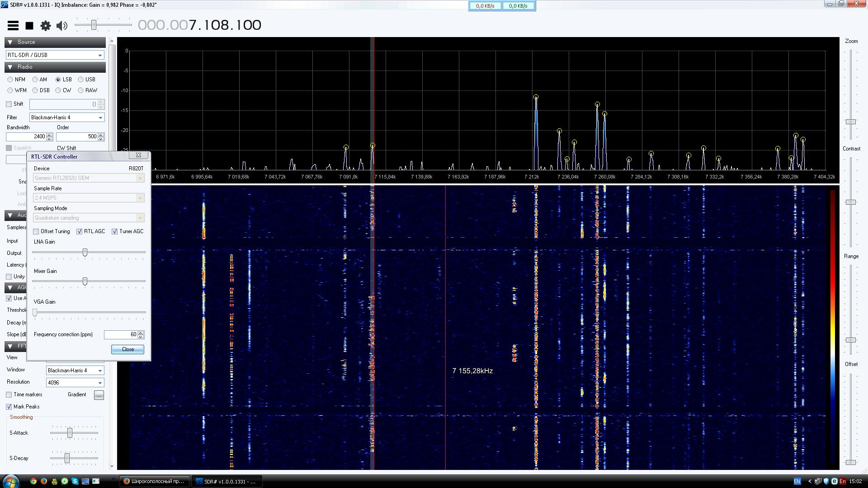Click the S-Attack slider handle
Image resolution: width=868 pixels, height=488 pixels.
70,433
